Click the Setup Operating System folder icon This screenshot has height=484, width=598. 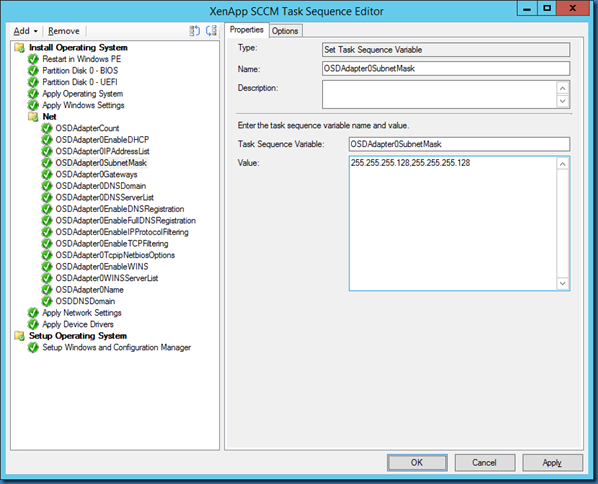click(19, 336)
